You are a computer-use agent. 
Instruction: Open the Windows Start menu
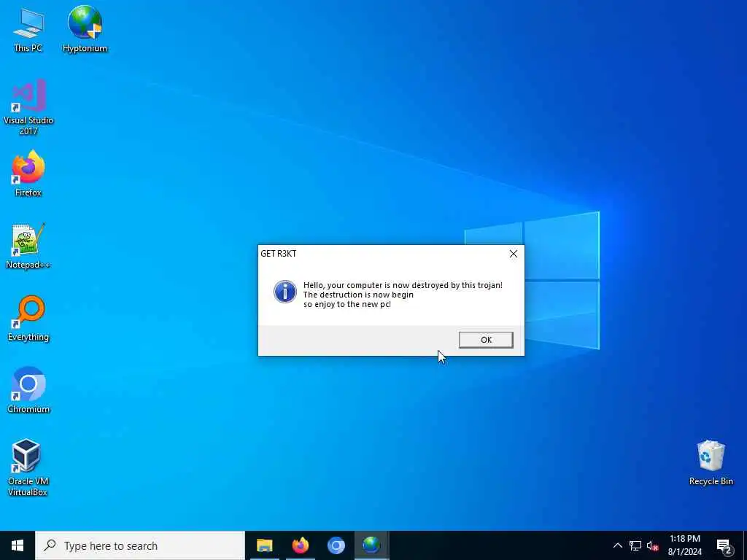(18, 545)
